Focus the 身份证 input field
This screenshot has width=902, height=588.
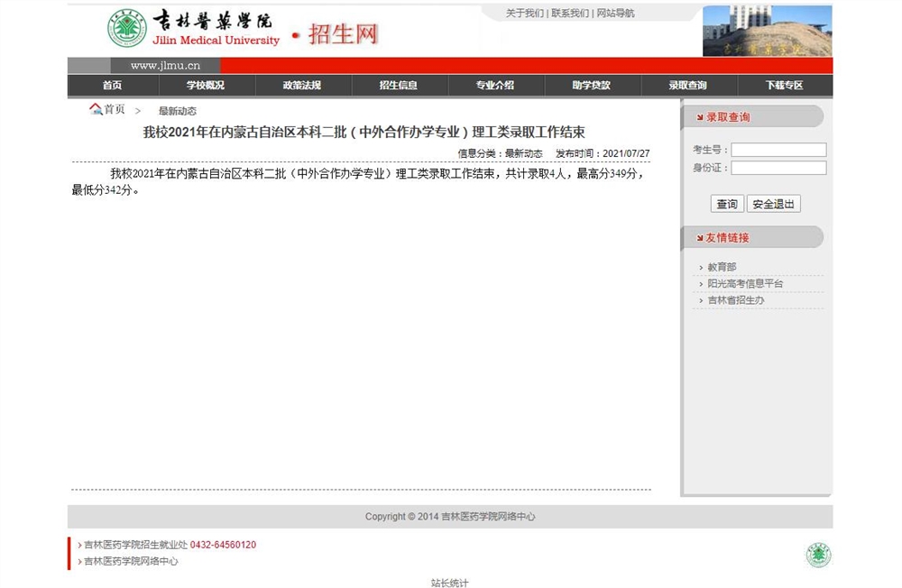click(779, 168)
